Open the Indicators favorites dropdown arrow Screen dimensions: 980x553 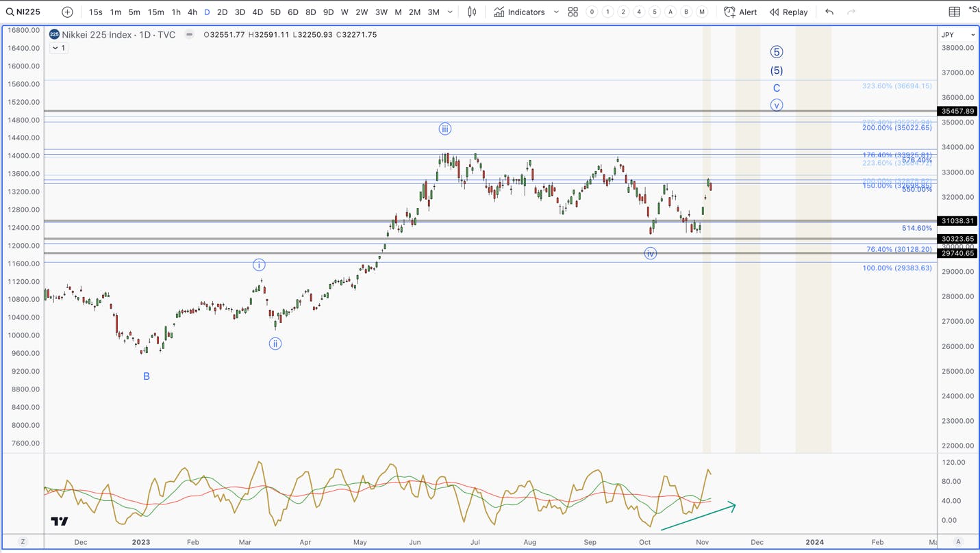556,12
